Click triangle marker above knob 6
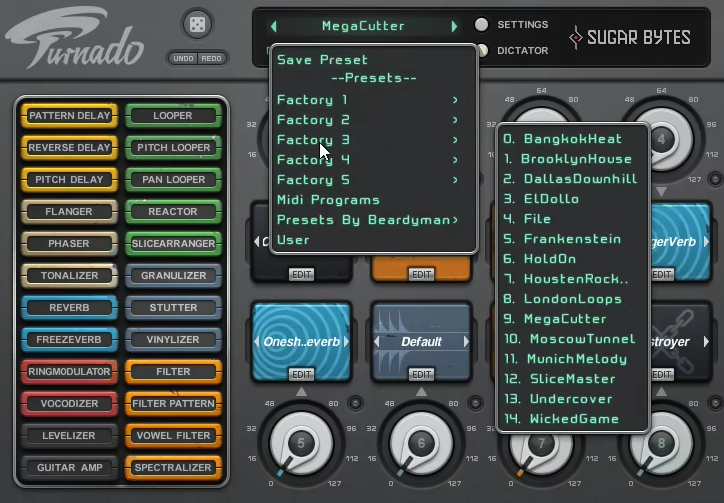 (x=421, y=392)
